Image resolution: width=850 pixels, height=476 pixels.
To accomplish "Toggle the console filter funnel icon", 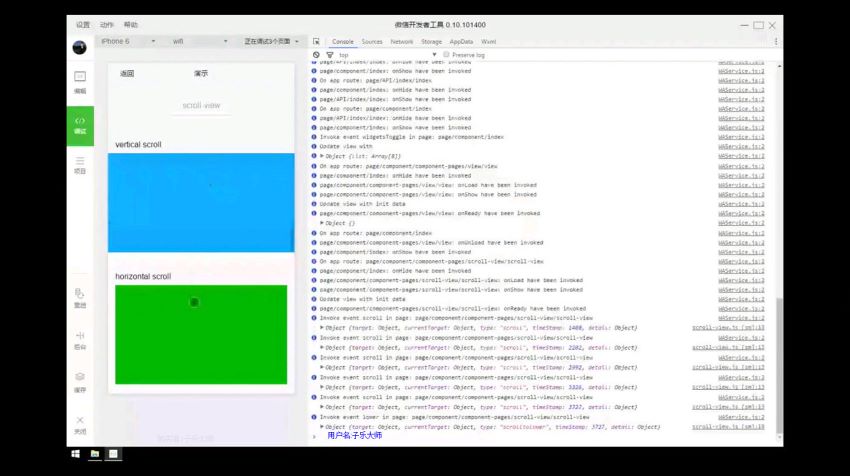I will [330, 55].
